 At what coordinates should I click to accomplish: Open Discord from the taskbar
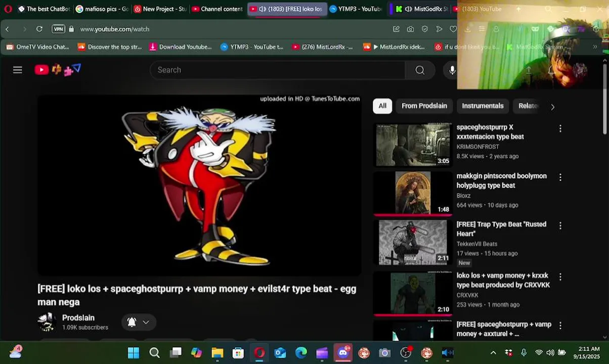coord(343,352)
